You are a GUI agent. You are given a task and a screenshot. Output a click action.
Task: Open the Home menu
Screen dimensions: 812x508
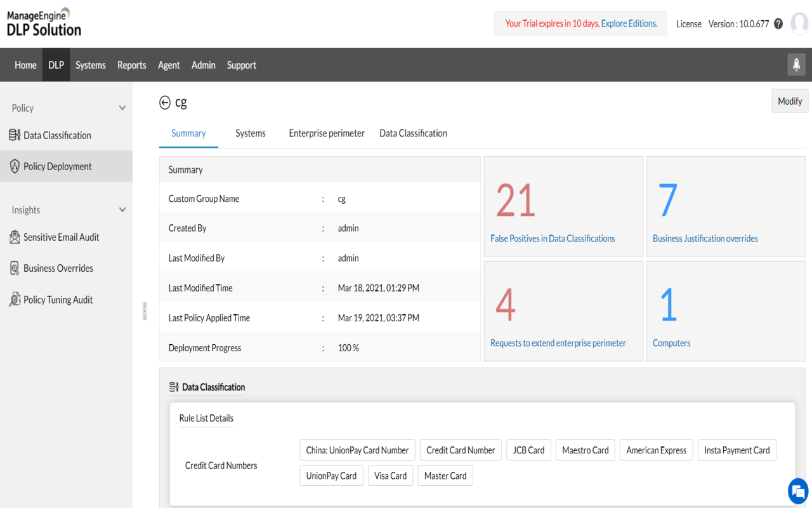[25, 65]
